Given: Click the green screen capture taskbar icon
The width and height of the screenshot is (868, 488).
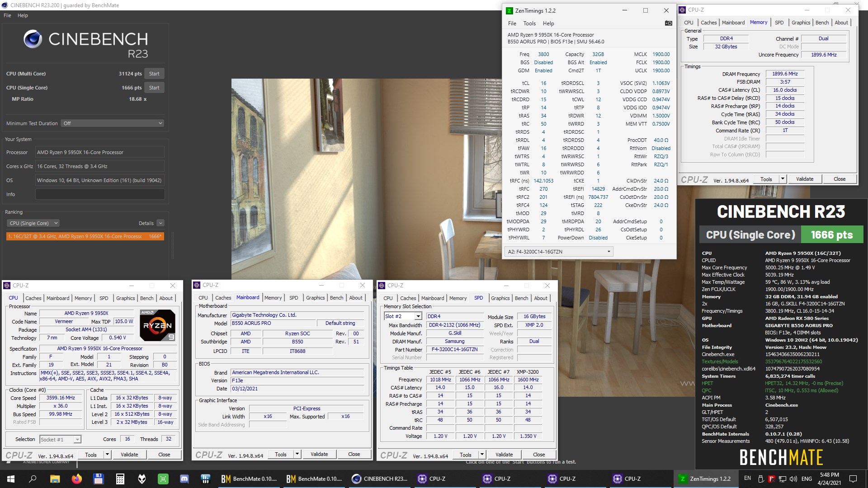Looking at the screenshot, I should click(163, 479).
